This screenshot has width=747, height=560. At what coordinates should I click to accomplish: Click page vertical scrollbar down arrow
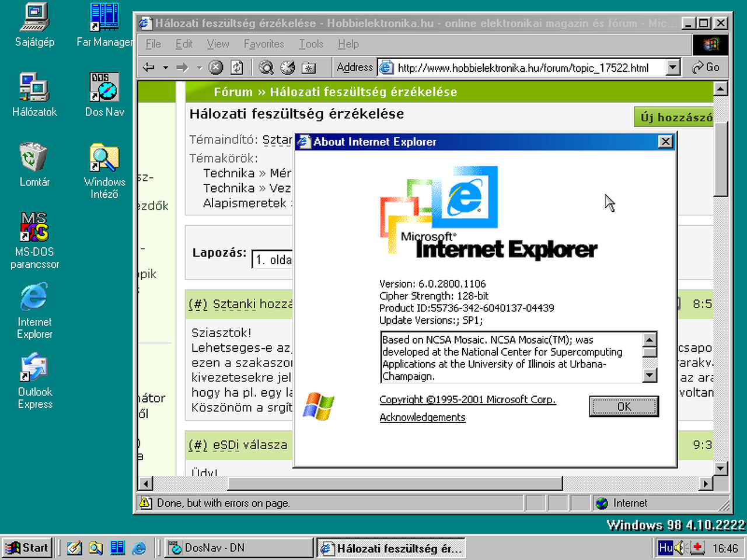[x=721, y=468]
